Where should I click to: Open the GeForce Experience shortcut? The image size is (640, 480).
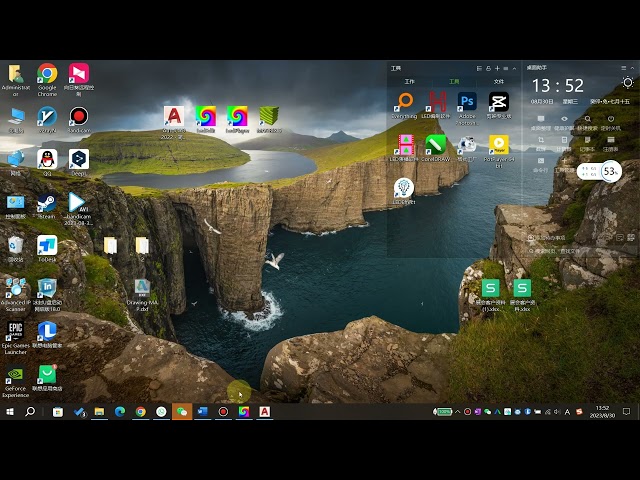16,374
